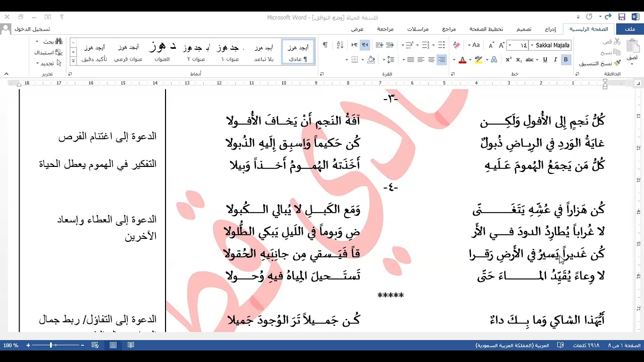This screenshot has height=362, width=644.
Task: Click the zoom in (+) button
Action: point(28,345)
